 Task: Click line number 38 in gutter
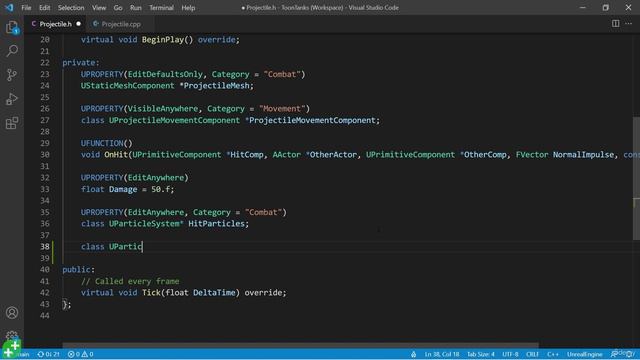coord(44,247)
